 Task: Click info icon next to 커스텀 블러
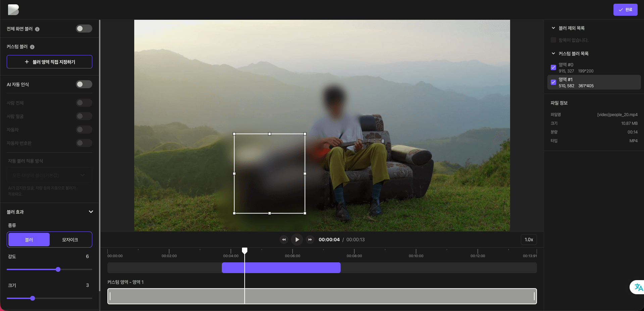coord(32,47)
